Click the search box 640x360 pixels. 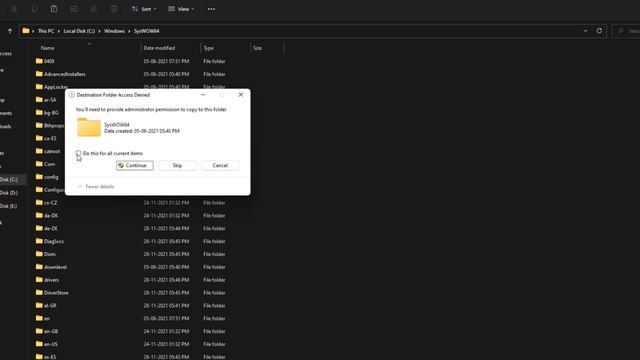click(627, 31)
